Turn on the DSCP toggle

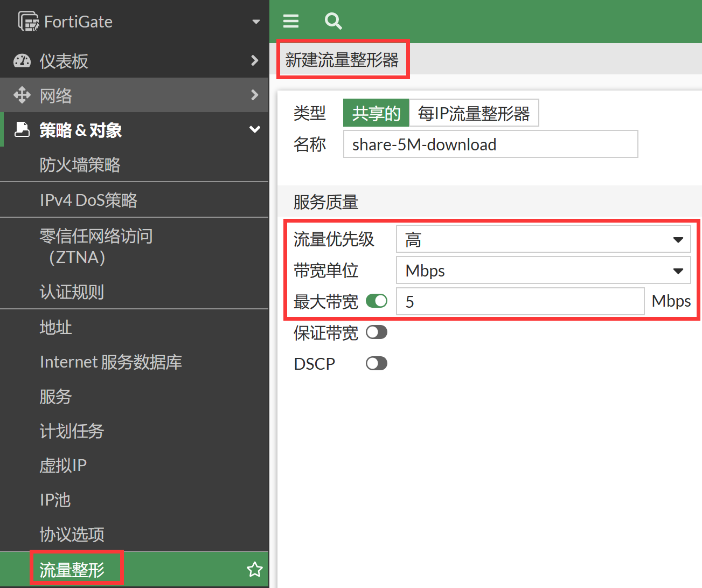coord(377,363)
